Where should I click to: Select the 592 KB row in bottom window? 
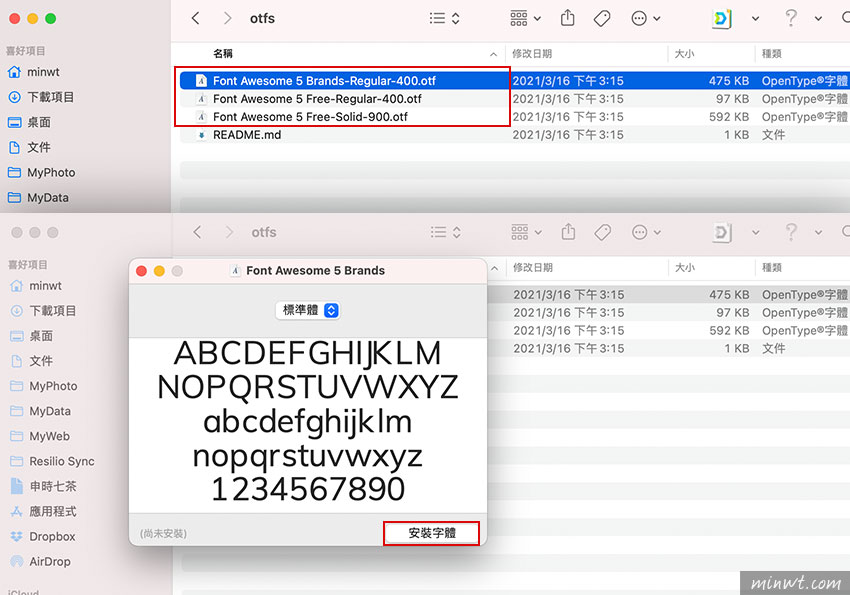tap(668, 331)
